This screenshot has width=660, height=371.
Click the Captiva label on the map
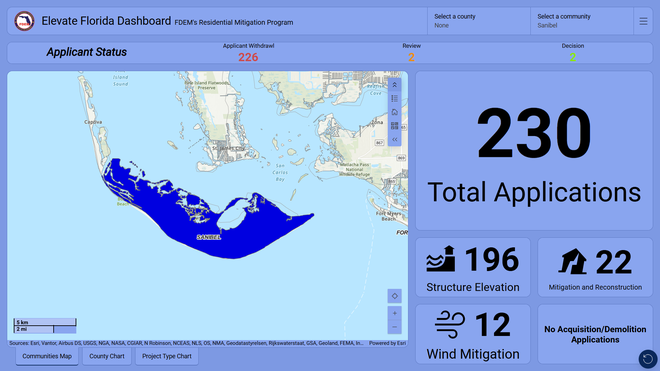(x=93, y=122)
